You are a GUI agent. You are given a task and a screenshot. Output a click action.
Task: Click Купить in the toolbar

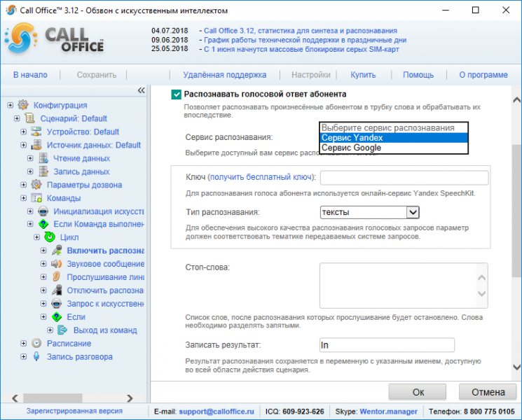coord(363,75)
